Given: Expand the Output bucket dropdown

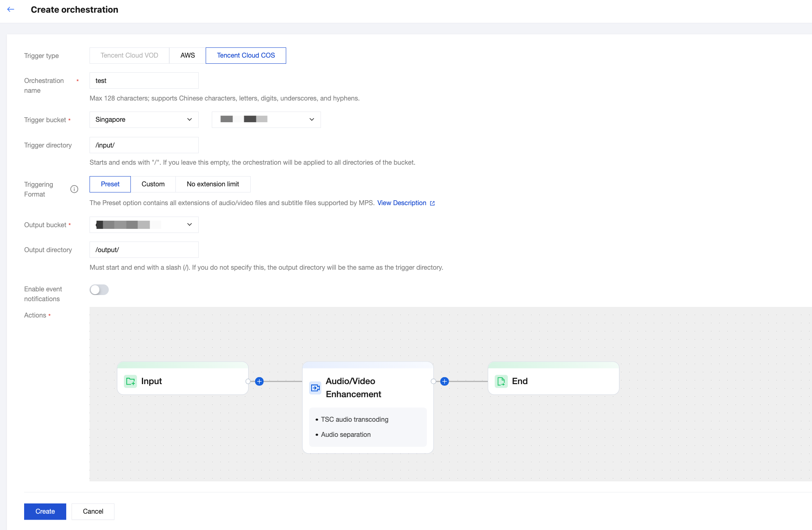Looking at the screenshot, I should (144, 225).
